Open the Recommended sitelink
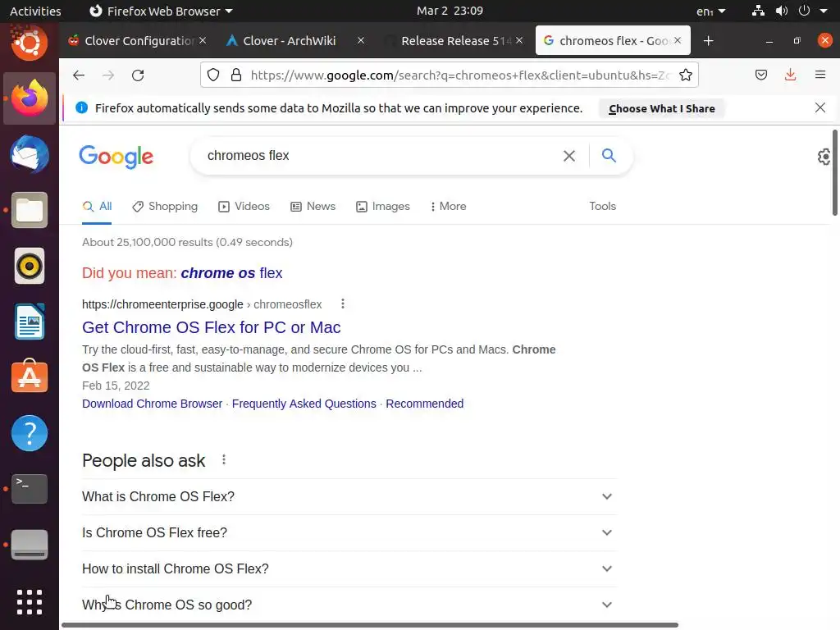The height and width of the screenshot is (630, 840). (x=424, y=404)
